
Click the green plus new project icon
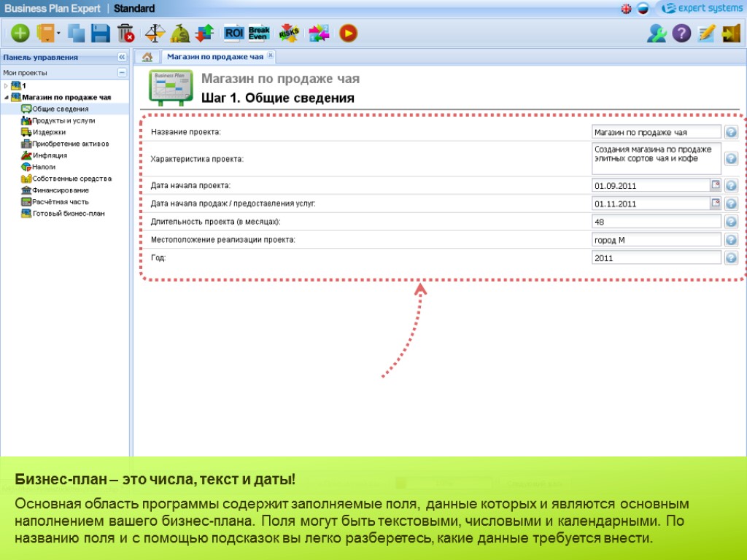[x=20, y=34]
